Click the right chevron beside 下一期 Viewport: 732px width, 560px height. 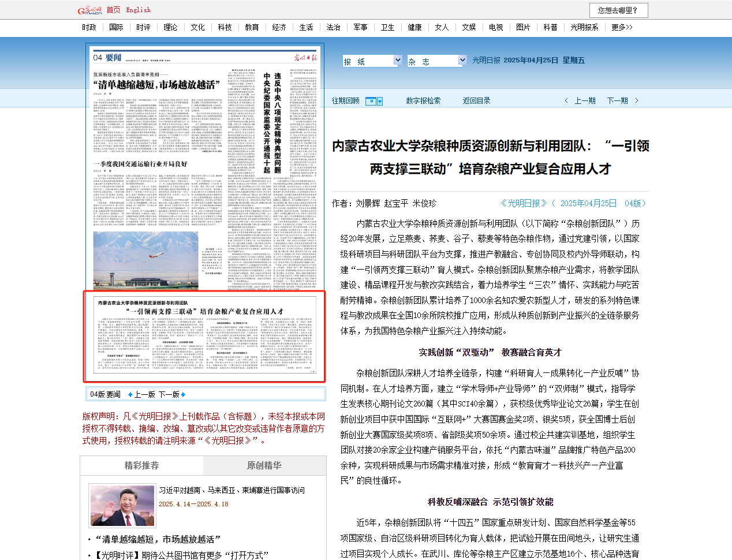tap(637, 101)
